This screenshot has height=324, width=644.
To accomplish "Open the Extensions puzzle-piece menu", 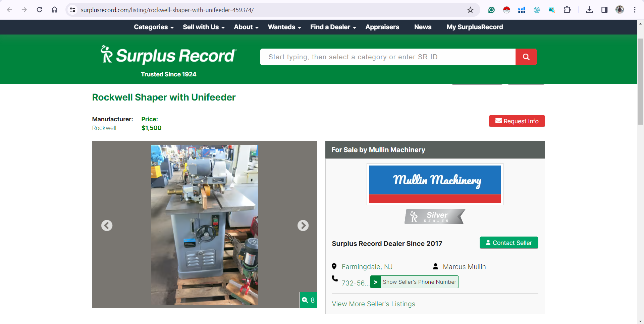I will click(567, 10).
